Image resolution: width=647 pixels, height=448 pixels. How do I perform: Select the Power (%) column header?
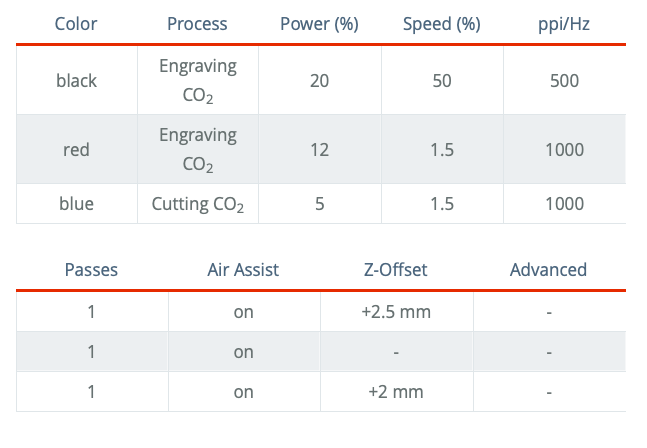[319, 23]
